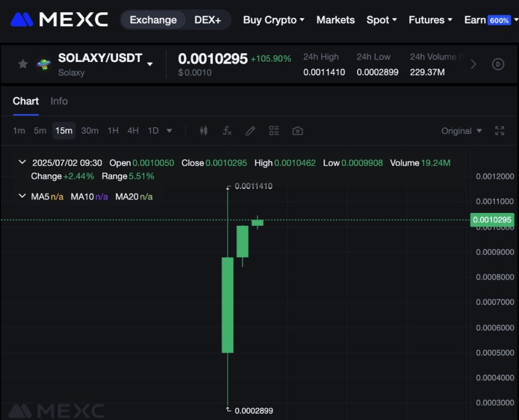Open the SOLAXY/USDT pair dropdown
This screenshot has width=519, height=420.
pos(150,64)
